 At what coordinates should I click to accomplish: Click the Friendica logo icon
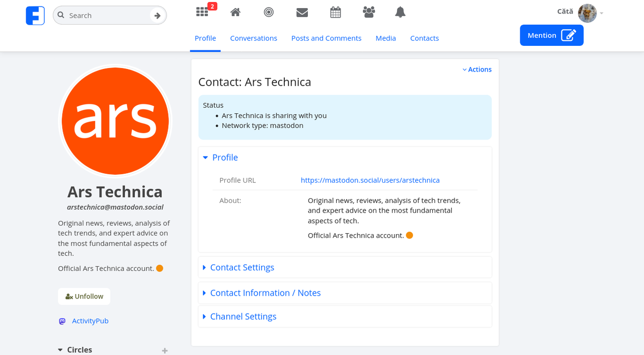[35, 16]
